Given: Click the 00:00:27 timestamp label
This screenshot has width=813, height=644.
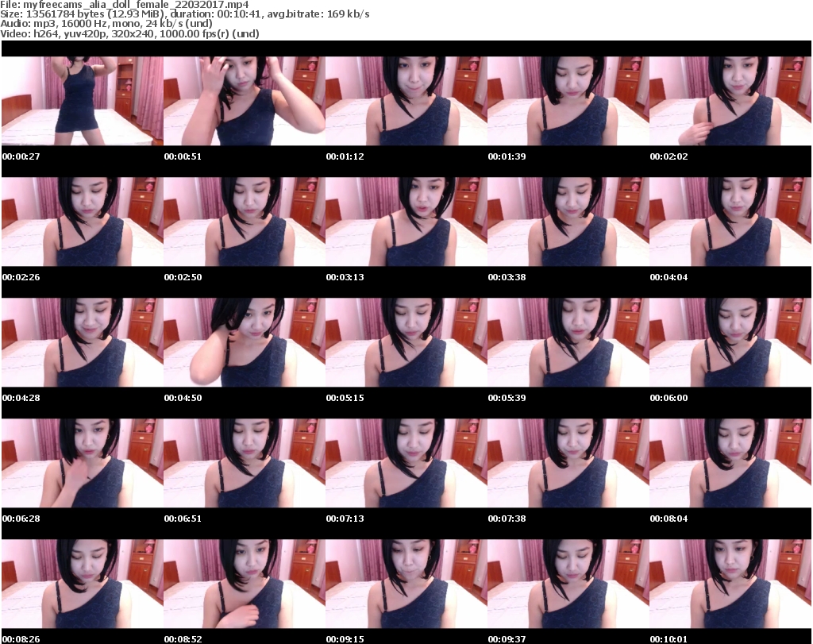Looking at the screenshot, I should [21, 156].
